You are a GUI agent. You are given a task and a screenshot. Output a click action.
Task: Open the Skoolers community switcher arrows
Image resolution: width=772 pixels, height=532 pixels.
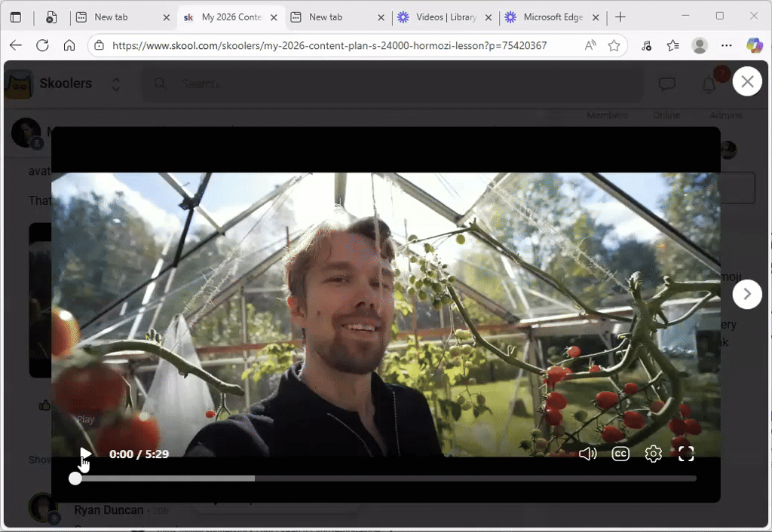(115, 84)
